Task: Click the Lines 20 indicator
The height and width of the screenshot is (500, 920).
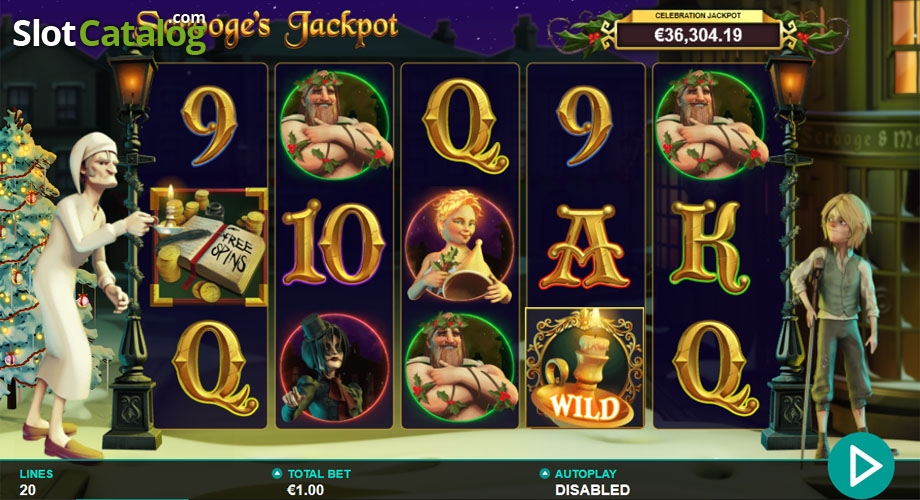Action: coord(36,482)
